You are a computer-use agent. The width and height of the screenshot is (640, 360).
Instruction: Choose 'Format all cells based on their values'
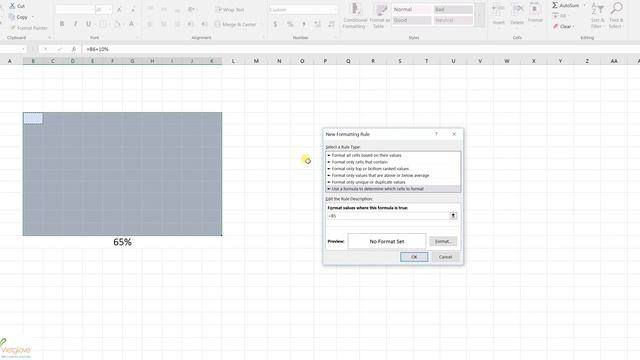(x=393, y=155)
